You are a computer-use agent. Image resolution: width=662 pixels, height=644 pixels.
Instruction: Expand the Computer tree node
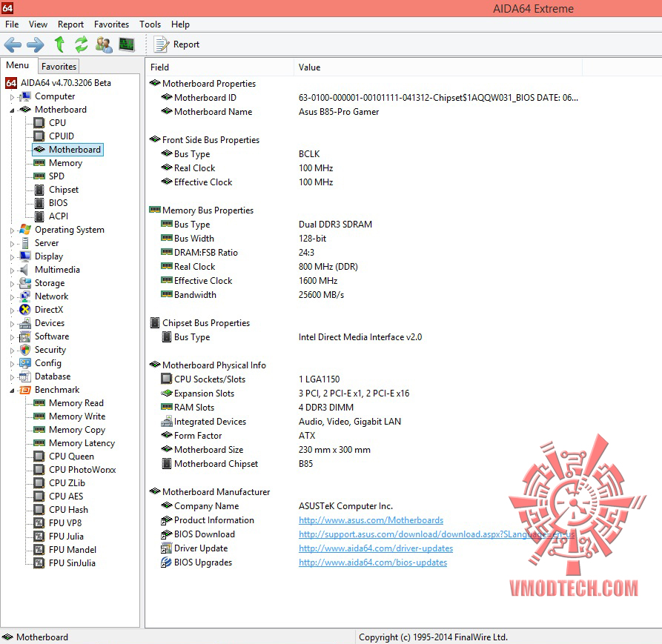tap(13, 97)
